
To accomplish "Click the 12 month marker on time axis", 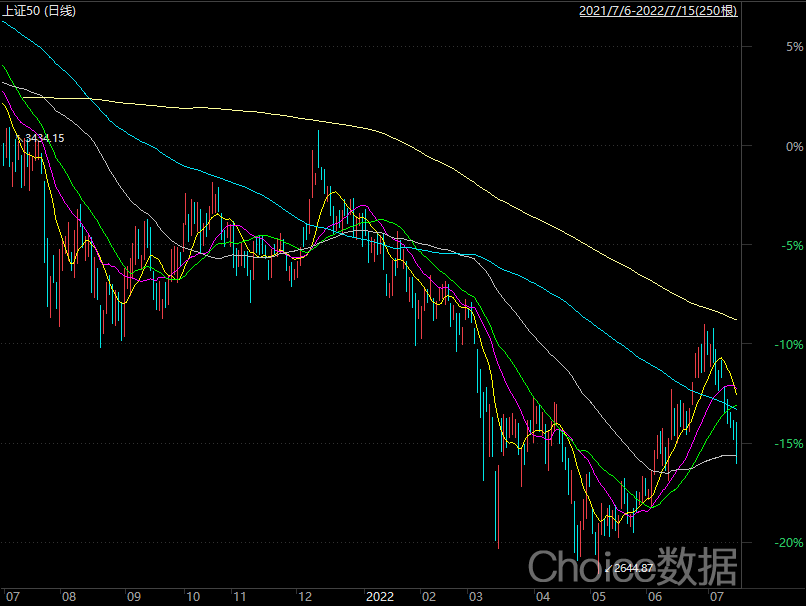I will [x=305, y=597].
